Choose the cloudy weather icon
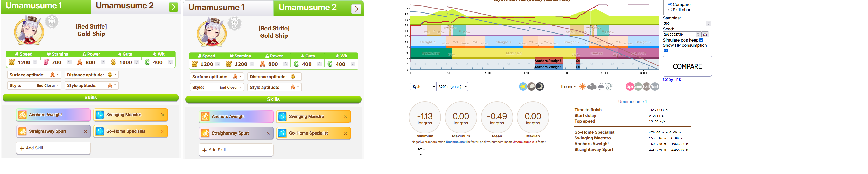 (592, 87)
